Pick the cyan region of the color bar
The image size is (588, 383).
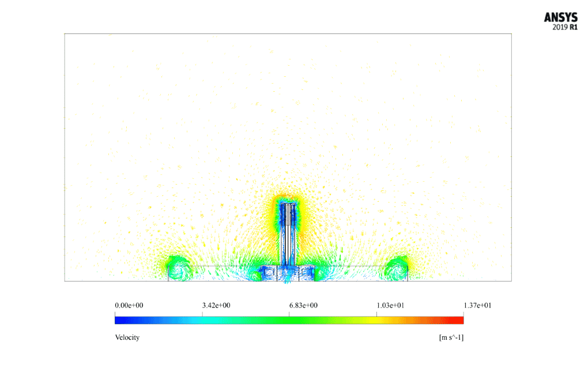click(202, 320)
